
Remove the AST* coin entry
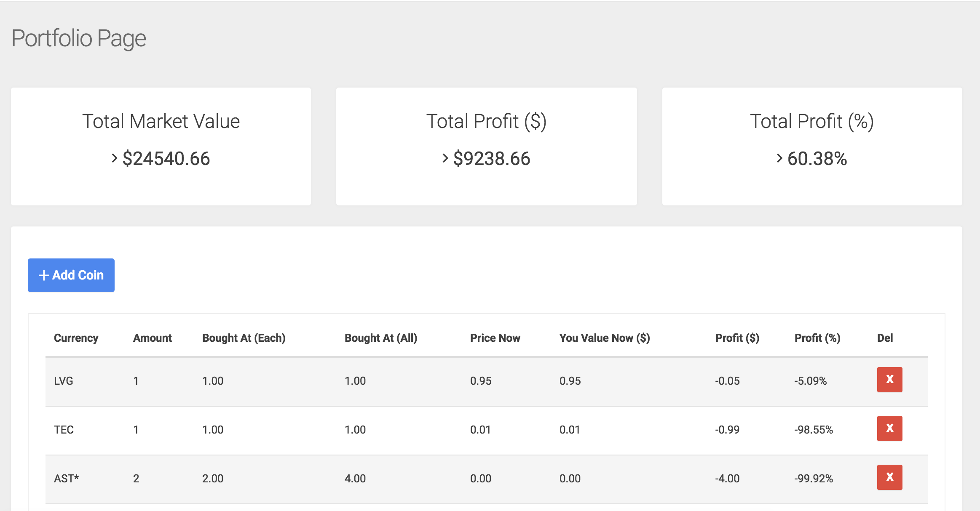[889, 477]
